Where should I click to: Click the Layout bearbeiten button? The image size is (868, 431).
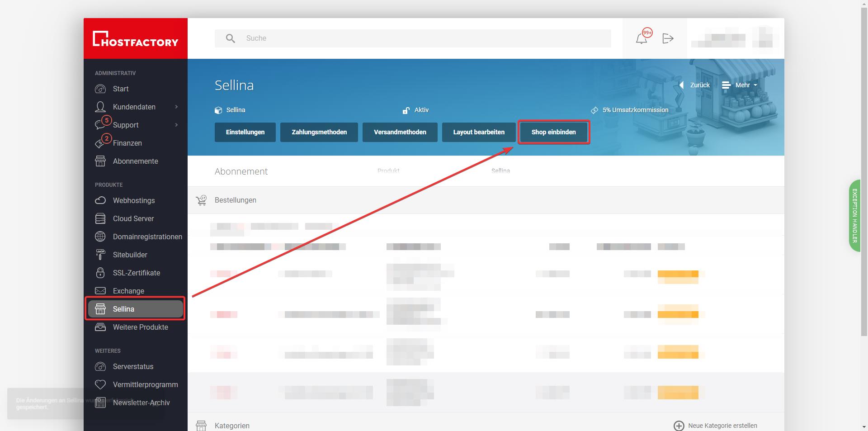tap(479, 132)
